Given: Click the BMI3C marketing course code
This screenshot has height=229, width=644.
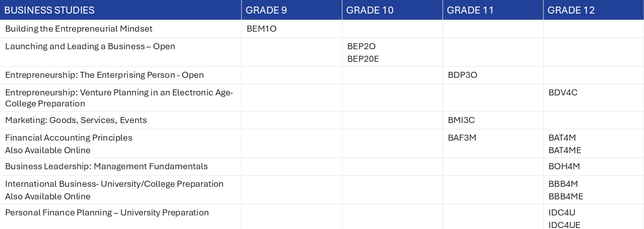Looking at the screenshot, I should tap(461, 121).
